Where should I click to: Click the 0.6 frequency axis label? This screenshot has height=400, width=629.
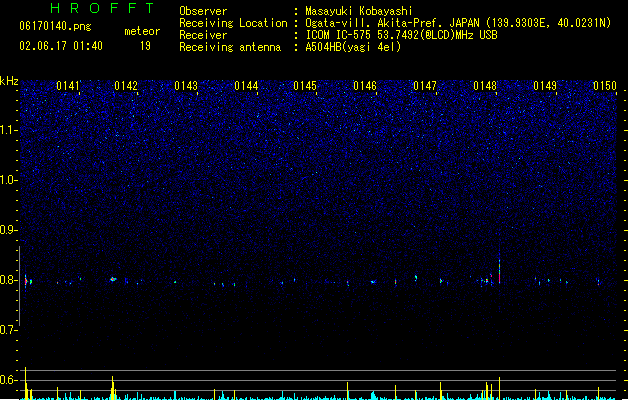pyautogui.click(x=8, y=380)
